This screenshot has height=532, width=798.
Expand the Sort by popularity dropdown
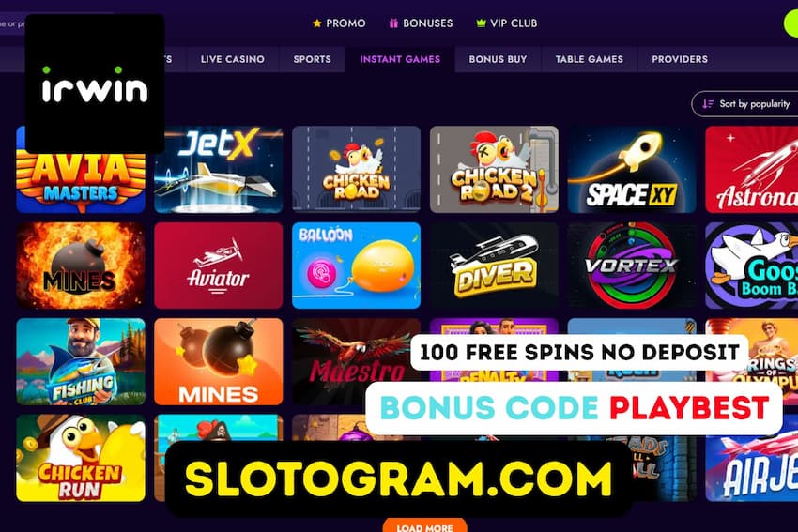[744, 104]
